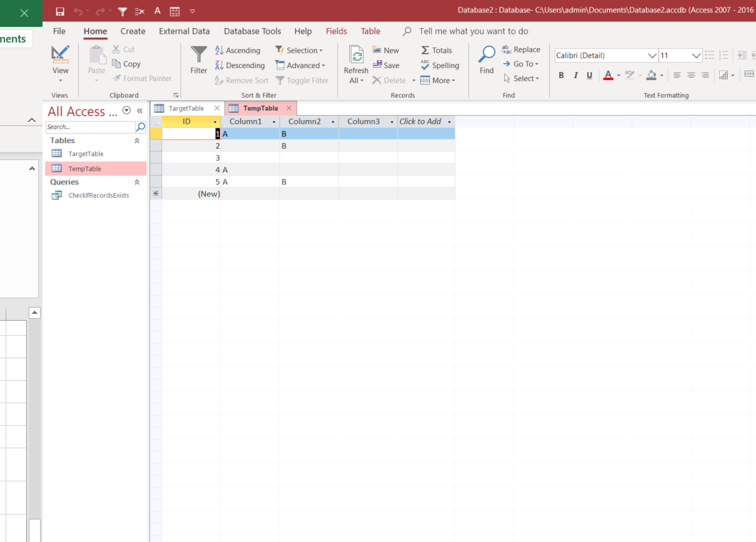Open Column2 header dropdown arrow

333,122
